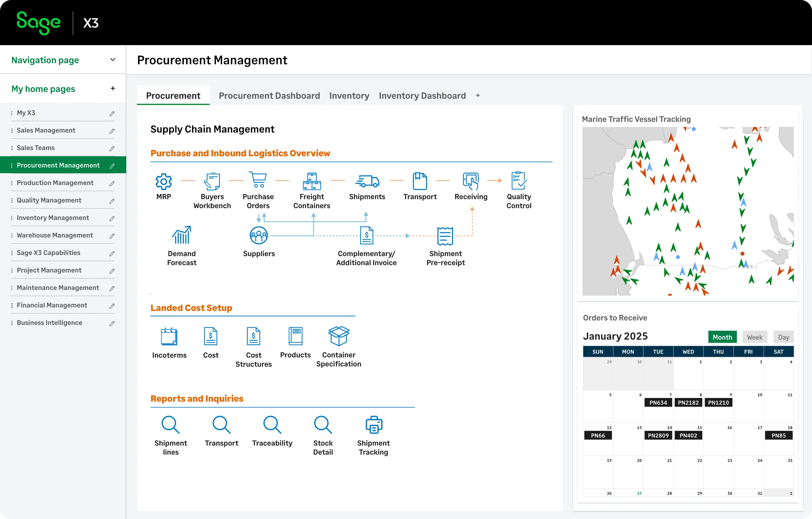The height and width of the screenshot is (519, 812).
Task: Switch to Procurement Dashboard tab
Action: click(x=269, y=96)
